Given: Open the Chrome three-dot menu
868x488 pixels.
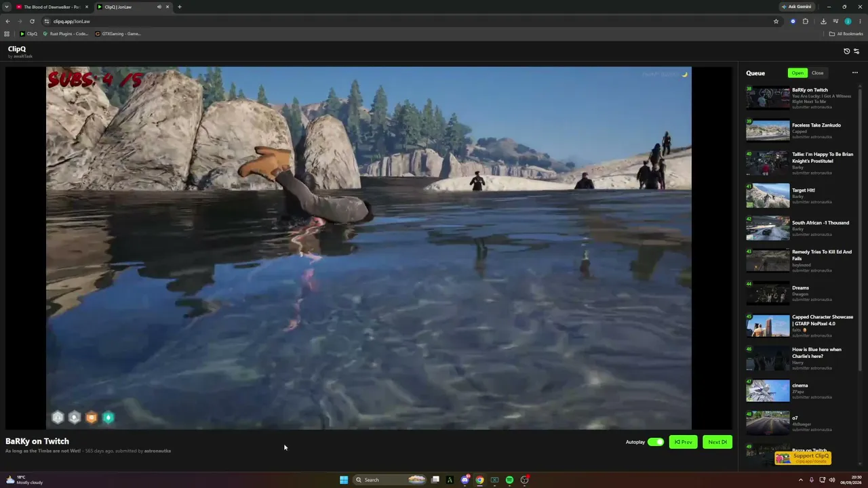Looking at the screenshot, I should point(860,21).
